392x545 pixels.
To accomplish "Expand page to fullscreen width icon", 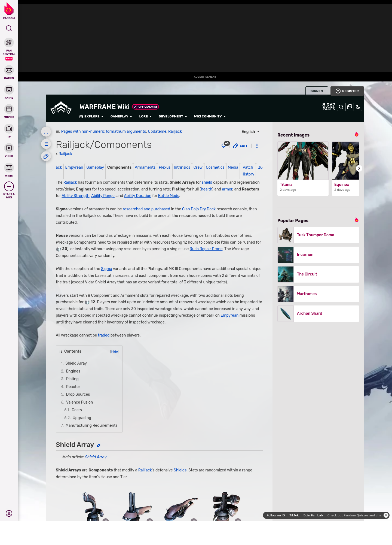I will click(46, 132).
